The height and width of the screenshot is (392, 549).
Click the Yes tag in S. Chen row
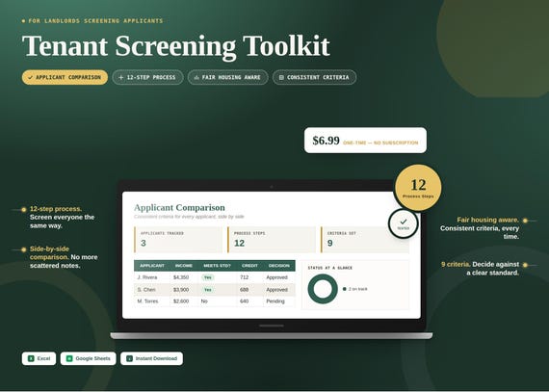[208, 290]
